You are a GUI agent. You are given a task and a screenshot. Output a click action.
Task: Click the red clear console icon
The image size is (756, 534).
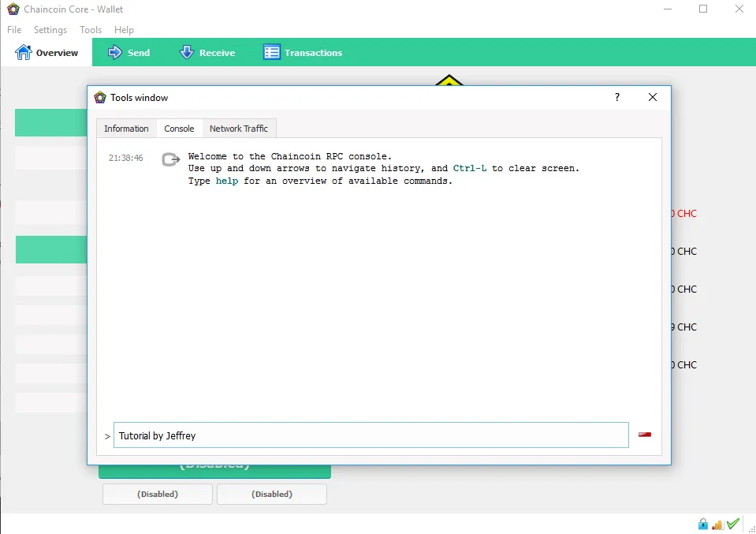(x=645, y=435)
